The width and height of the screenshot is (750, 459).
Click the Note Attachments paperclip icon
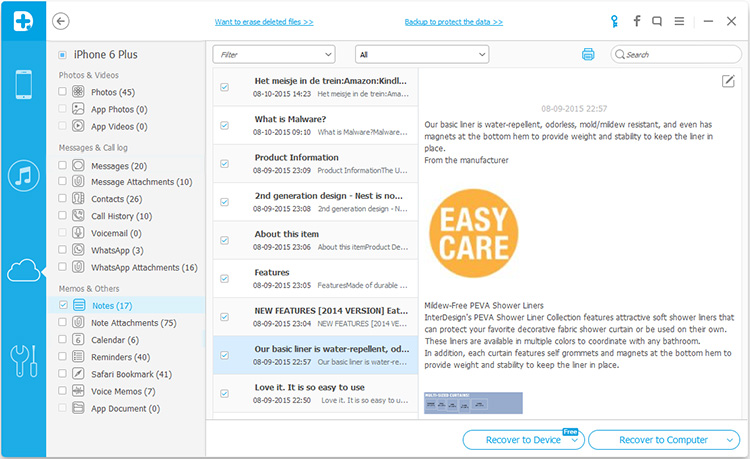click(78, 322)
